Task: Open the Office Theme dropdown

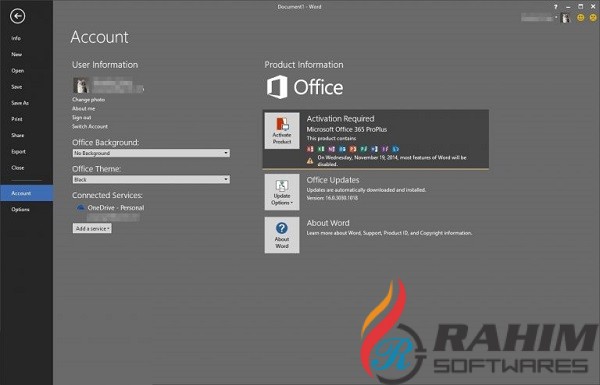Action: 151,179
